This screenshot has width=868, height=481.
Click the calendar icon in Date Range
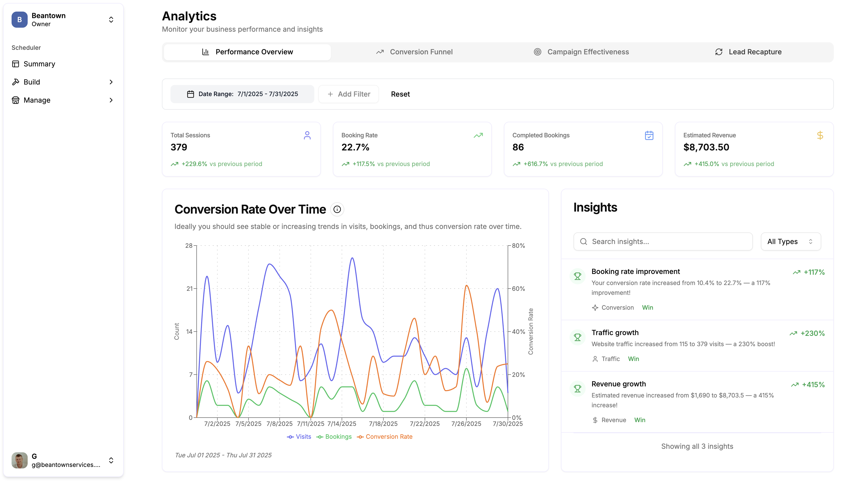tap(190, 94)
